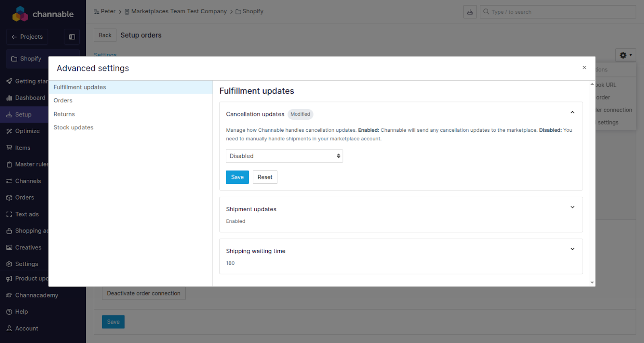
Task: Select Stock updates settings category
Action: point(73,127)
